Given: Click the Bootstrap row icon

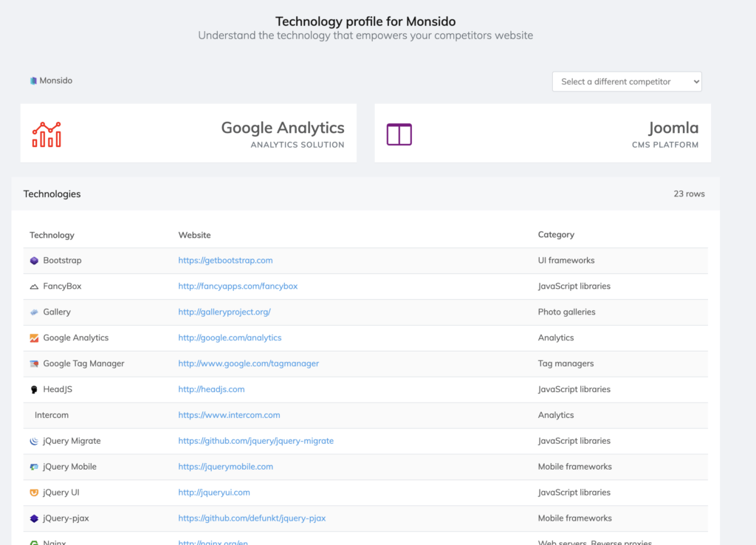Looking at the screenshot, I should [x=34, y=261].
